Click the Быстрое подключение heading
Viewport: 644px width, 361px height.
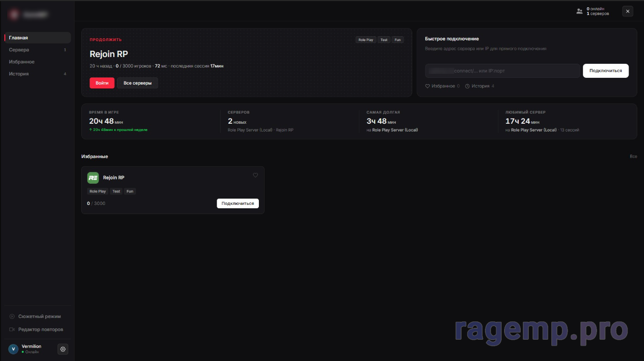tap(452, 39)
